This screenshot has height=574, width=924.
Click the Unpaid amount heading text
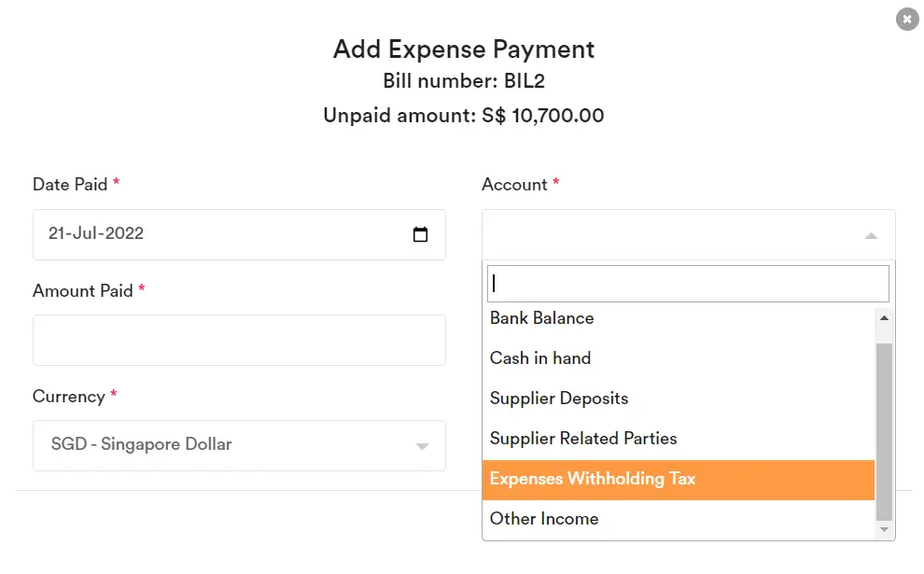tap(463, 116)
